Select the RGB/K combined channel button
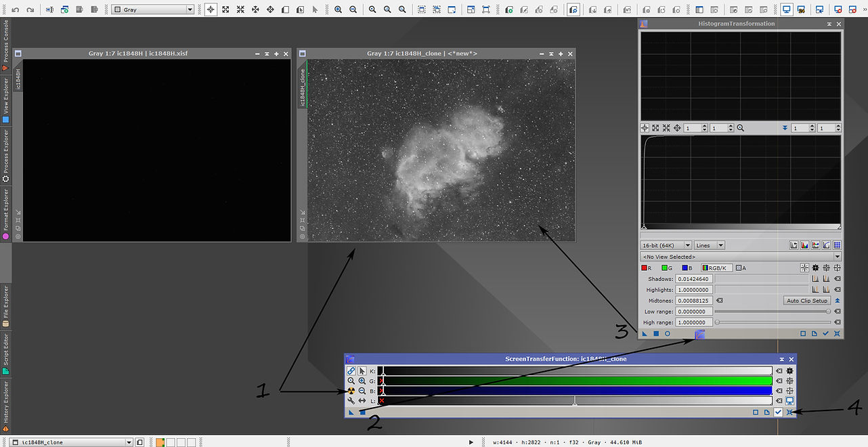This screenshot has height=447, width=868. click(716, 268)
